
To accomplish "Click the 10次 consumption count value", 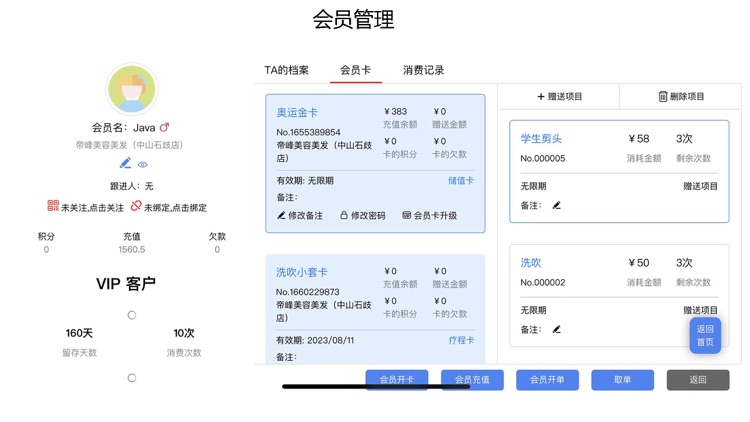I will [184, 333].
